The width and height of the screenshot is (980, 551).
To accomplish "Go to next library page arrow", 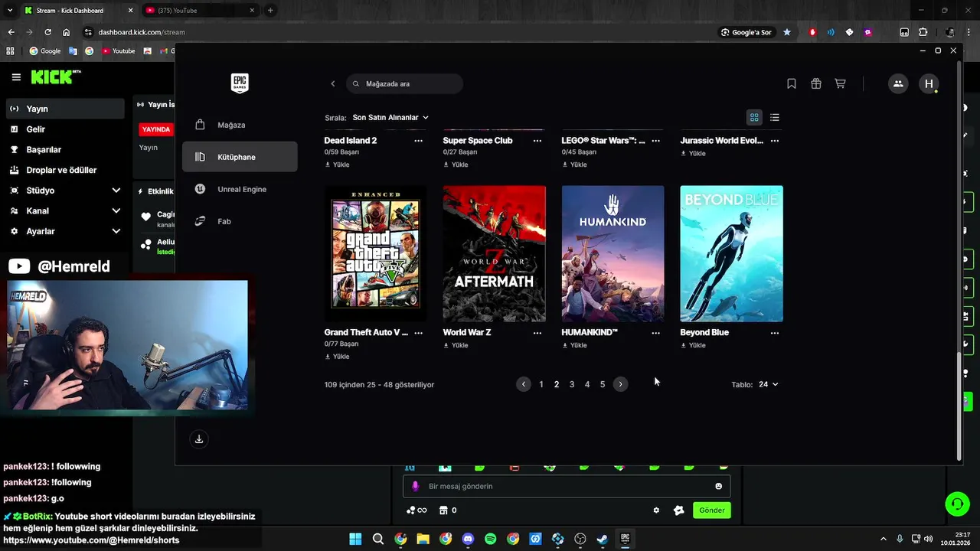I will click(x=620, y=384).
